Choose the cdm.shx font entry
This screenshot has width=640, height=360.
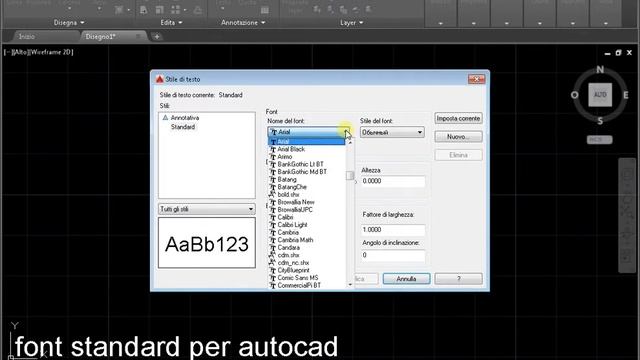coord(288,255)
